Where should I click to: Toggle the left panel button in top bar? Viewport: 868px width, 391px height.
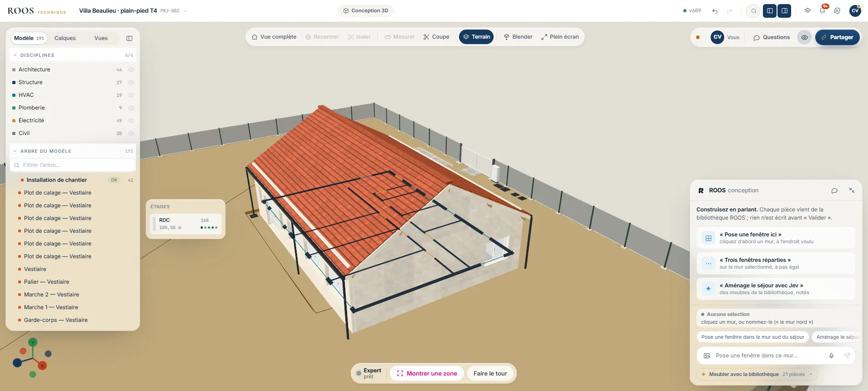pos(770,11)
